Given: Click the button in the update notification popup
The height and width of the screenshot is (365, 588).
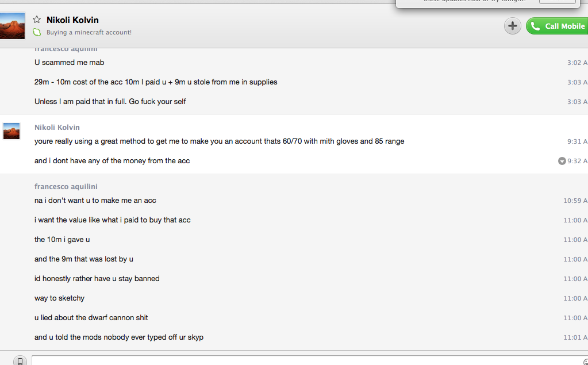Looking at the screenshot, I should point(557,1).
